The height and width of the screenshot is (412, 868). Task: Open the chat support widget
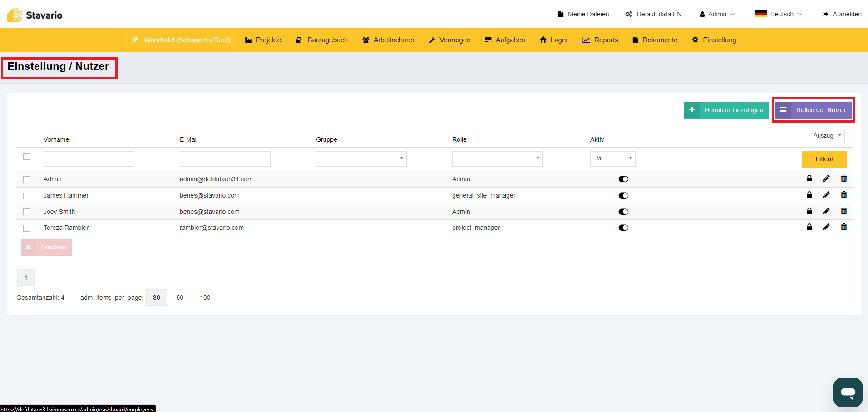pos(848,392)
